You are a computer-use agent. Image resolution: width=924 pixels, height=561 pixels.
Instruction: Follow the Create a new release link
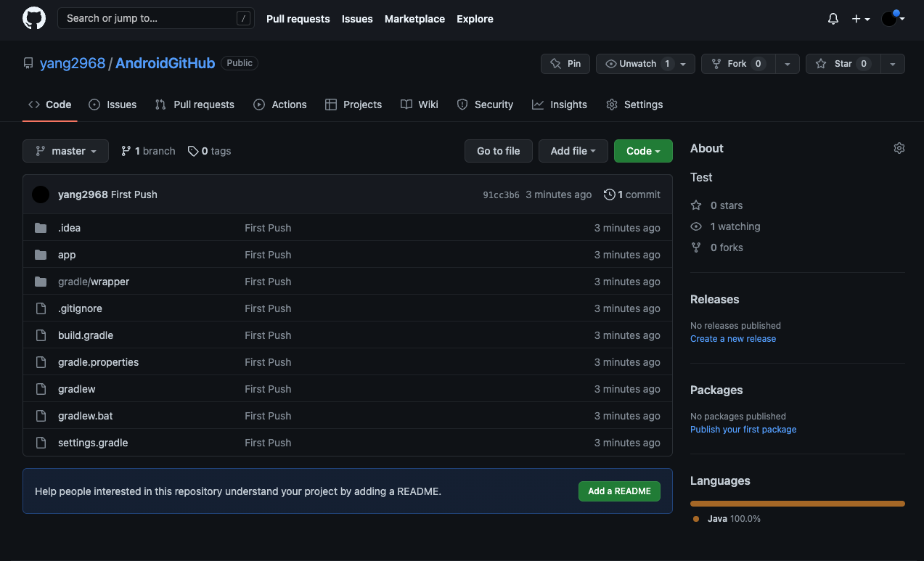click(732, 339)
